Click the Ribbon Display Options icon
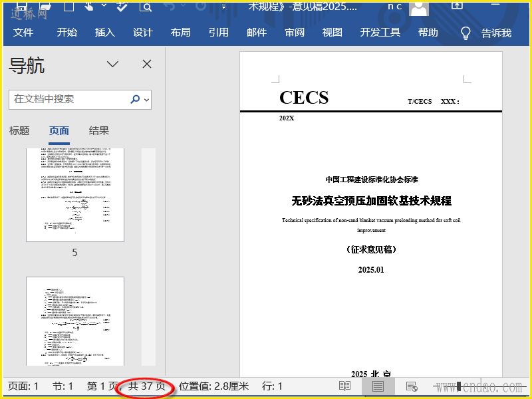This screenshot has height=399, width=532. [457, 6]
